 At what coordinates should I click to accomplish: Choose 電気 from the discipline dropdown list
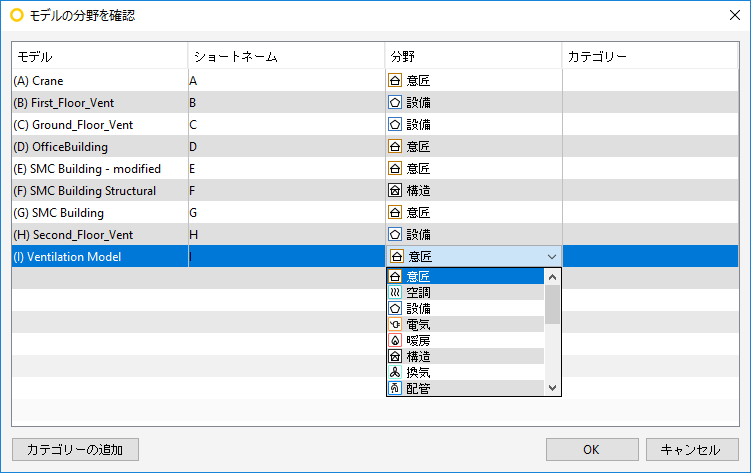(465, 324)
